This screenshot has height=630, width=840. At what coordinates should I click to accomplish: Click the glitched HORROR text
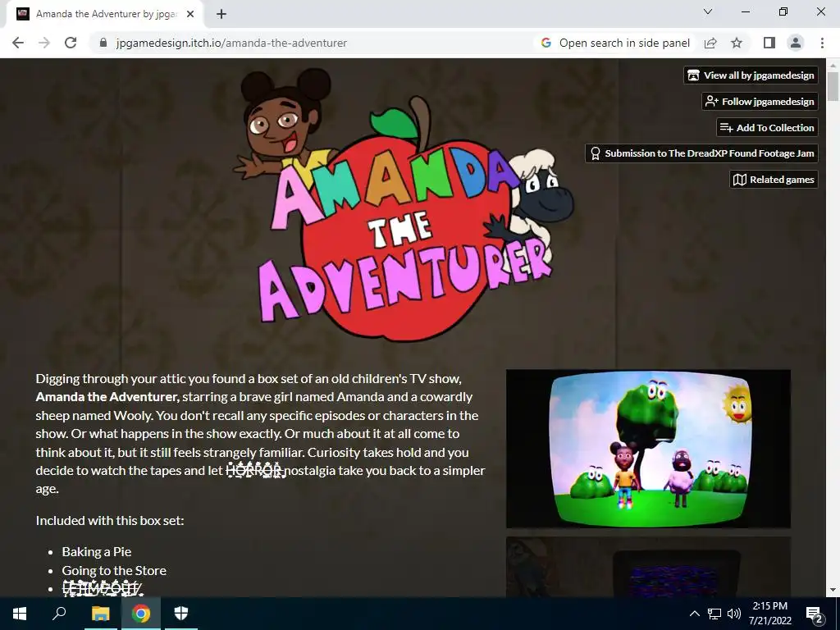(x=255, y=470)
